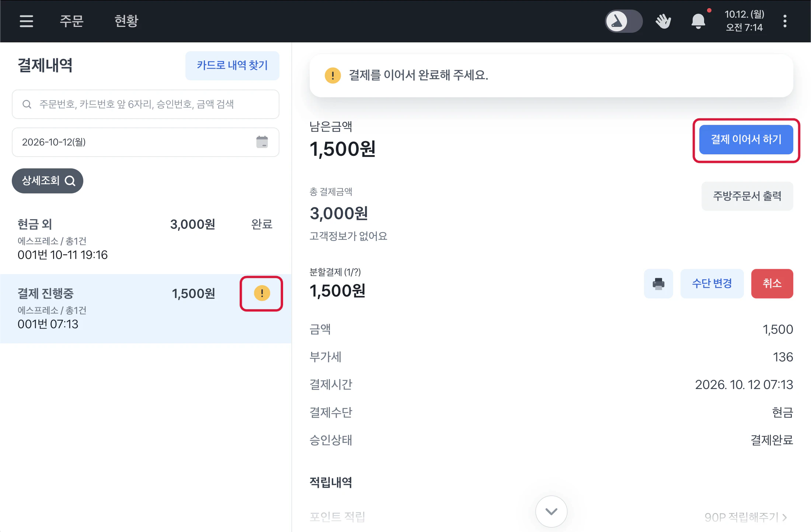Viewport: 811px width, 532px height.
Task: Select the 현금 외 3,000원 payment row
Action: pos(146,239)
